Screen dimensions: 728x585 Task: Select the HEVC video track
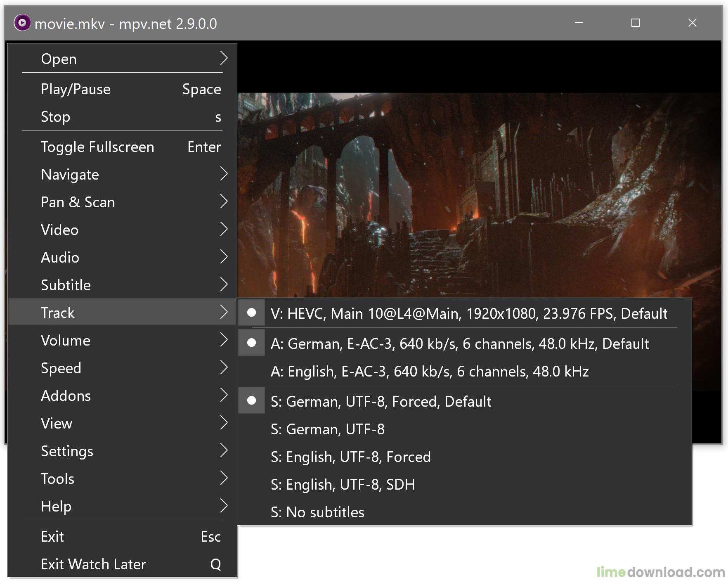pyautogui.click(x=468, y=313)
